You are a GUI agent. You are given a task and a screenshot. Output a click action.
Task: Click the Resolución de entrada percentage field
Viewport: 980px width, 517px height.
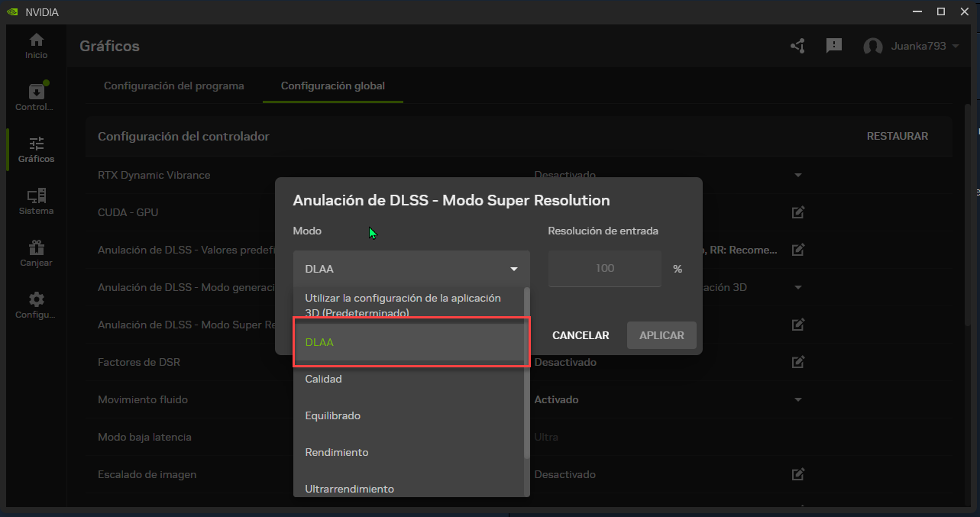coord(605,269)
